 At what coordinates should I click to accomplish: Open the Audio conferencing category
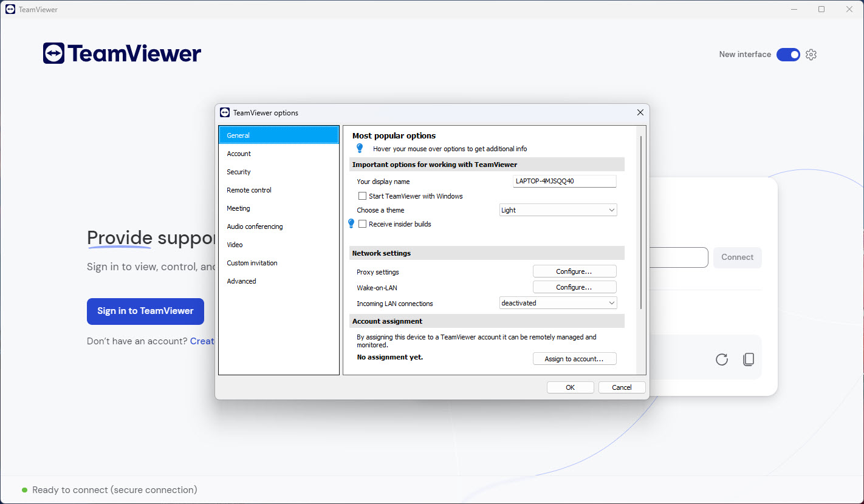point(279,226)
